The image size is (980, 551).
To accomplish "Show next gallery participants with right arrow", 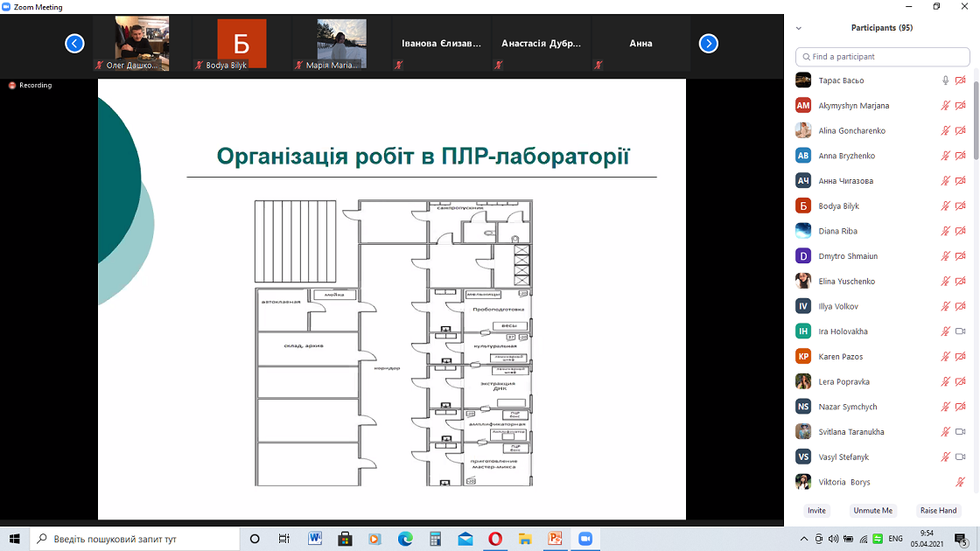I will click(708, 43).
